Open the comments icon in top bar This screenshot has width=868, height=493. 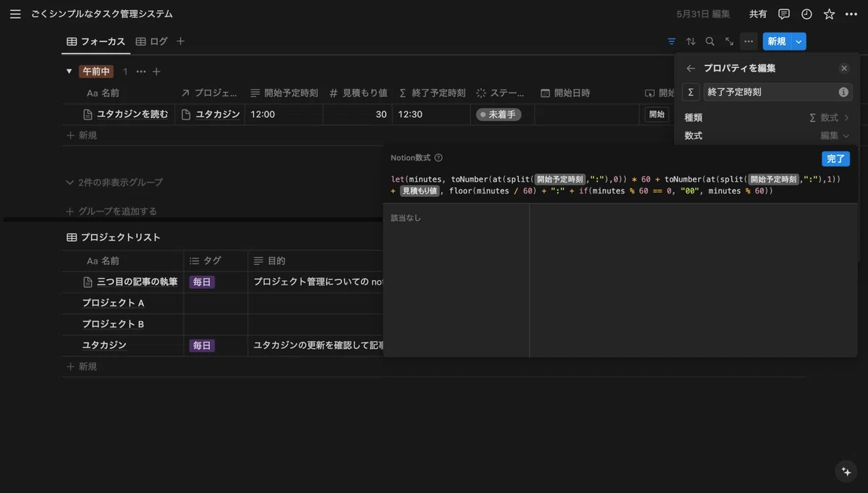tap(784, 14)
